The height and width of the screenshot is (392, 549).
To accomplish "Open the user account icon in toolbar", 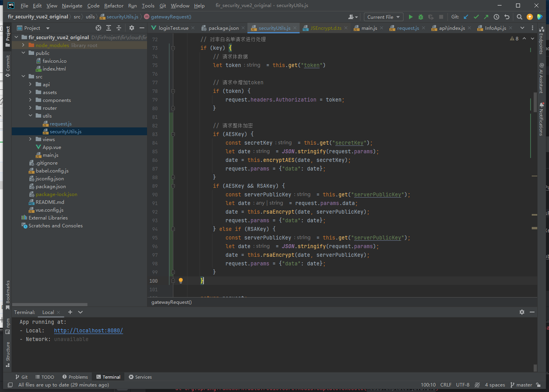I will [x=353, y=17].
